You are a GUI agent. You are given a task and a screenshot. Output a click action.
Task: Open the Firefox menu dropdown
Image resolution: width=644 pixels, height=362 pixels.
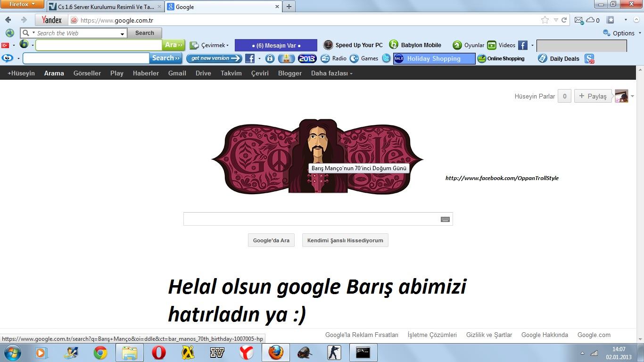tap(22, 4)
